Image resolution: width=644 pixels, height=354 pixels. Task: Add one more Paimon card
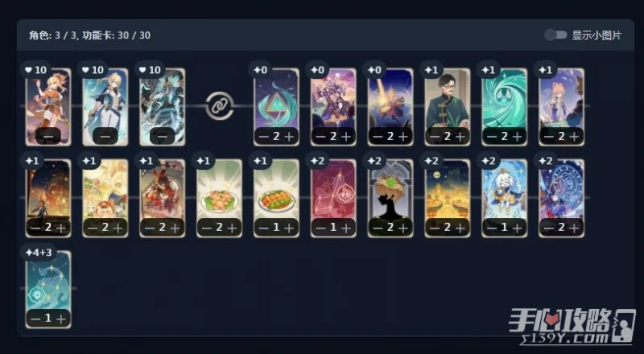pyautogui.click(x=517, y=228)
